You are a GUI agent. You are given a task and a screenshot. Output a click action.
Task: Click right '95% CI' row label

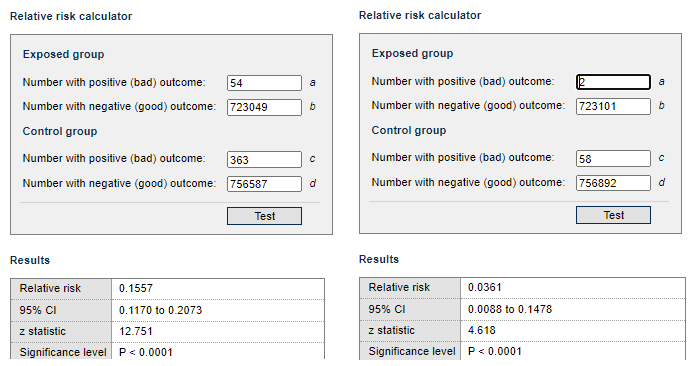pyautogui.click(x=387, y=309)
